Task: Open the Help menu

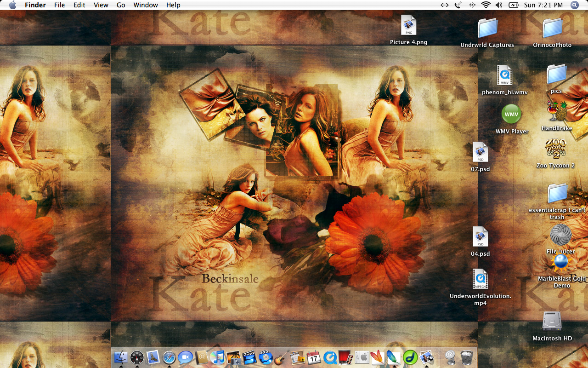Action: point(173,5)
